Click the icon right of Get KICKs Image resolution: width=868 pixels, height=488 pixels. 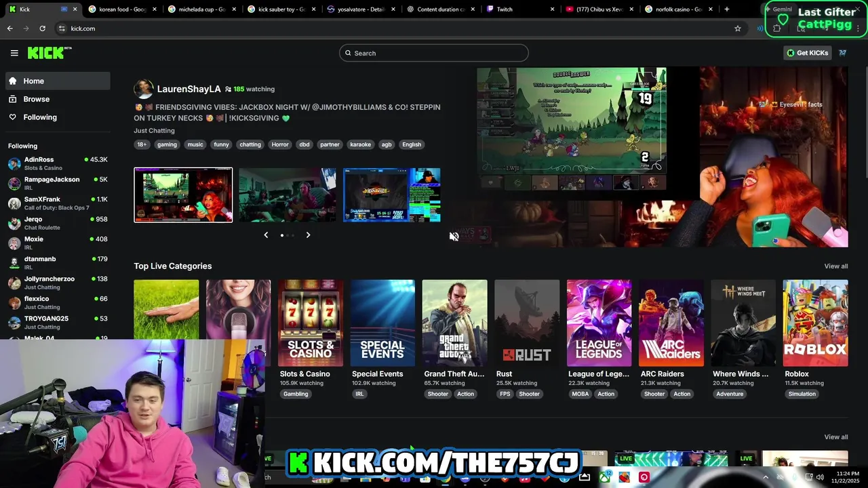point(842,53)
